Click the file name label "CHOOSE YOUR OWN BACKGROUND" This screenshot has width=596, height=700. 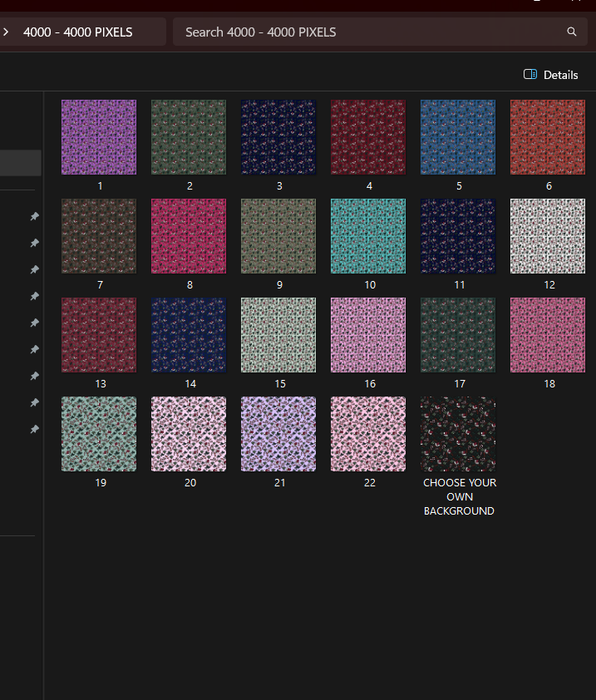point(460,496)
